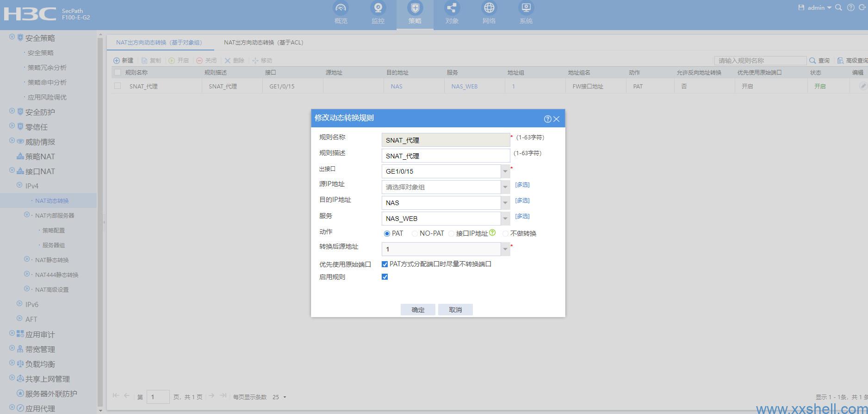Check the table header select-all checkbox
This screenshot has height=414, width=868.
(x=118, y=72)
